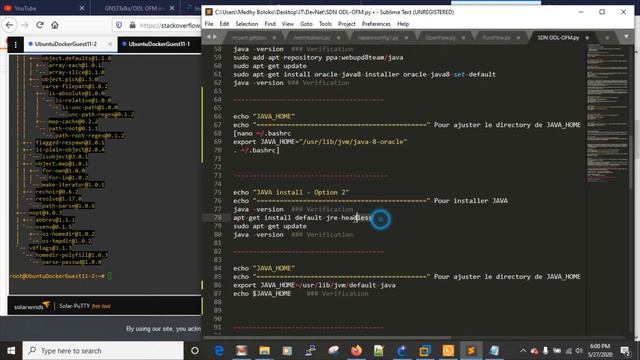Open the Find menu

coord(270,24)
